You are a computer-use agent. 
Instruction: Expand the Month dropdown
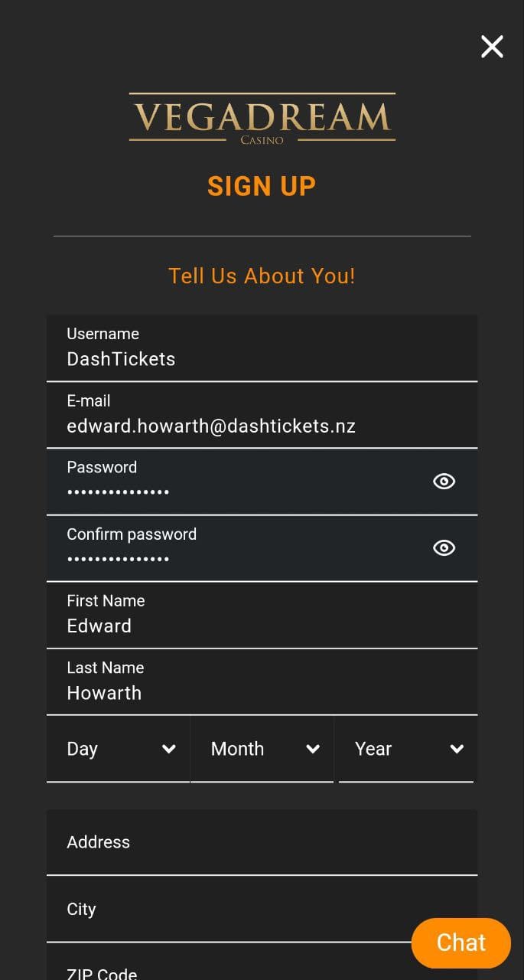tap(262, 749)
